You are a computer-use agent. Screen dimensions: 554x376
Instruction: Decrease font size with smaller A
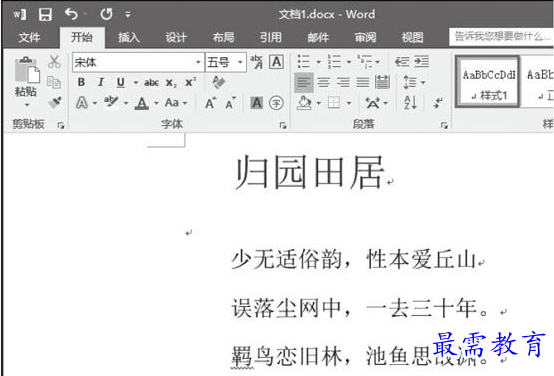231,103
